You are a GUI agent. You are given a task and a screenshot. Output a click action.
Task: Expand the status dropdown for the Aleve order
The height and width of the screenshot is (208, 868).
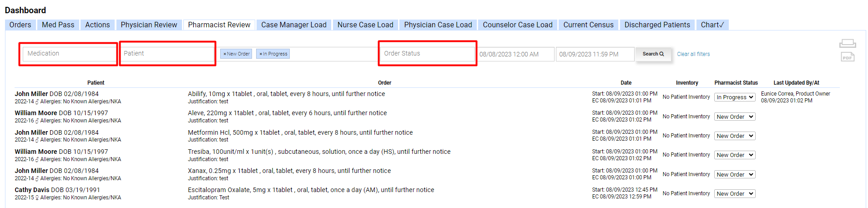[x=734, y=117]
